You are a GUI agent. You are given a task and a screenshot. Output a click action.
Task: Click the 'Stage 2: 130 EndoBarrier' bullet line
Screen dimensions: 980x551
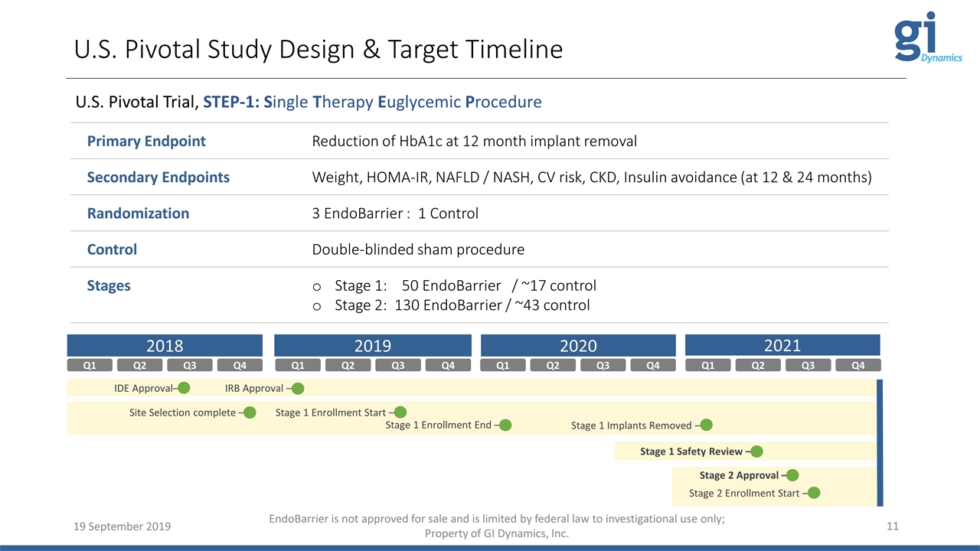coord(451,305)
